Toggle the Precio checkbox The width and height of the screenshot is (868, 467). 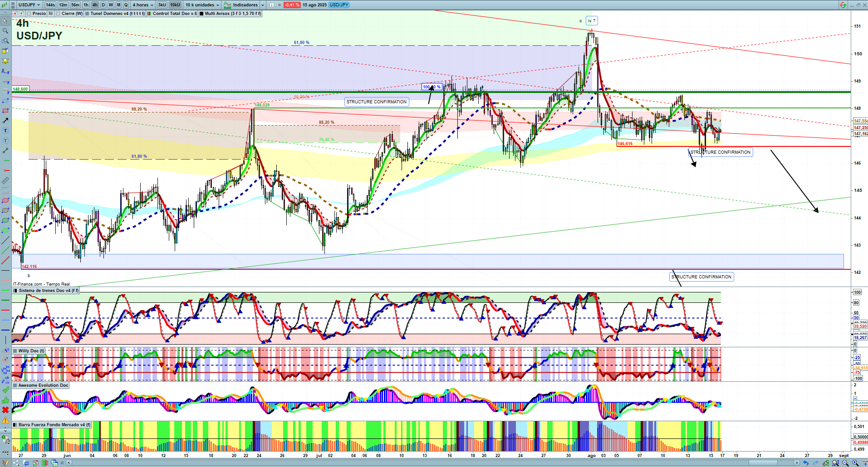(x=29, y=14)
